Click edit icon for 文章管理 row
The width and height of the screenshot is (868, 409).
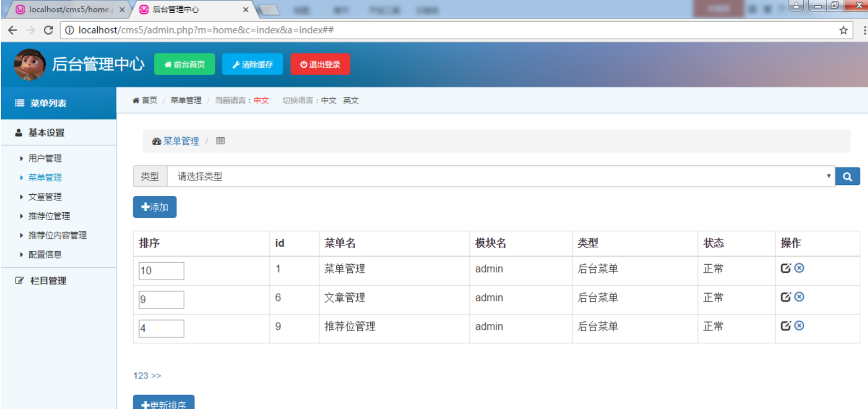786,297
